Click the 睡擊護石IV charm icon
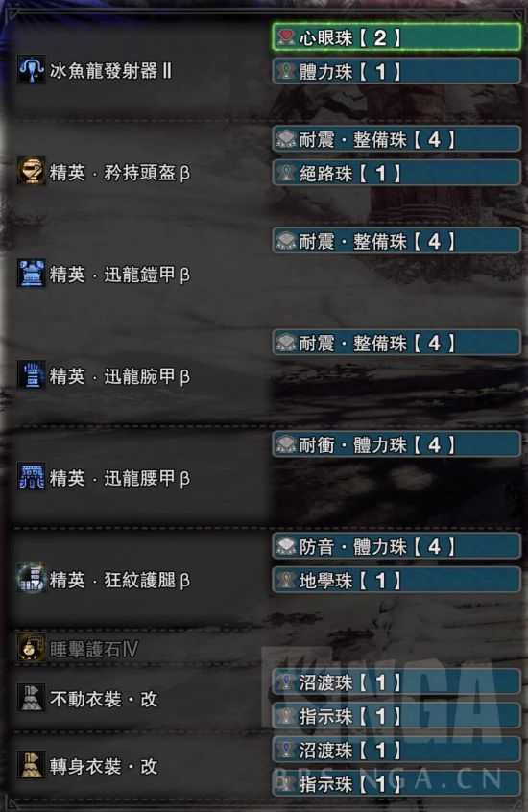The height and width of the screenshot is (812, 528). (31, 647)
